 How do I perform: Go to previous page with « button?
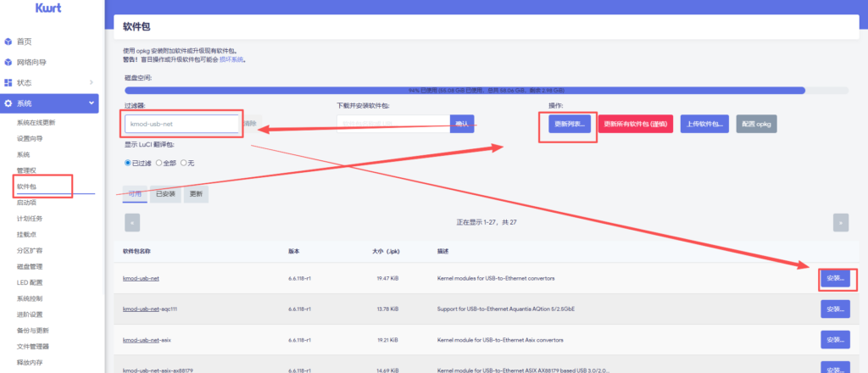[x=132, y=222]
